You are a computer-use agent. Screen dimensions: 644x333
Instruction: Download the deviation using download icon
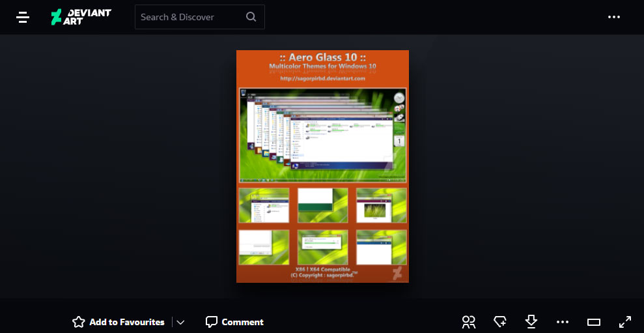coord(531,322)
